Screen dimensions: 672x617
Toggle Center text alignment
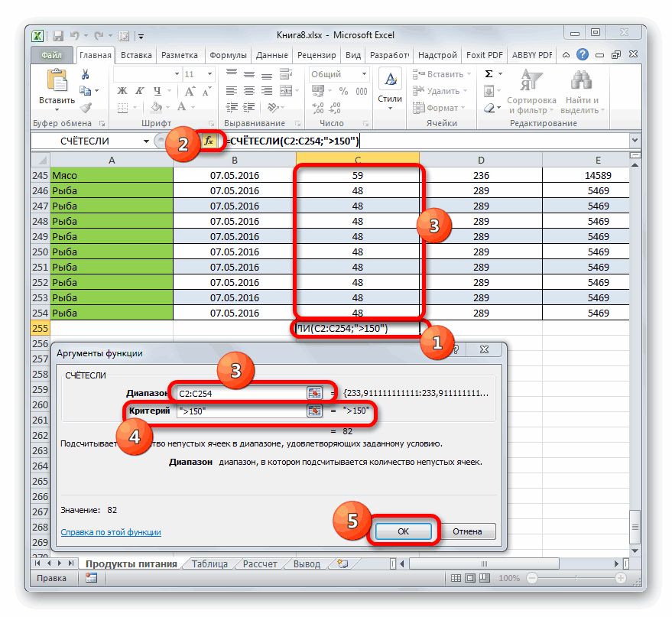tap(249, 91)
